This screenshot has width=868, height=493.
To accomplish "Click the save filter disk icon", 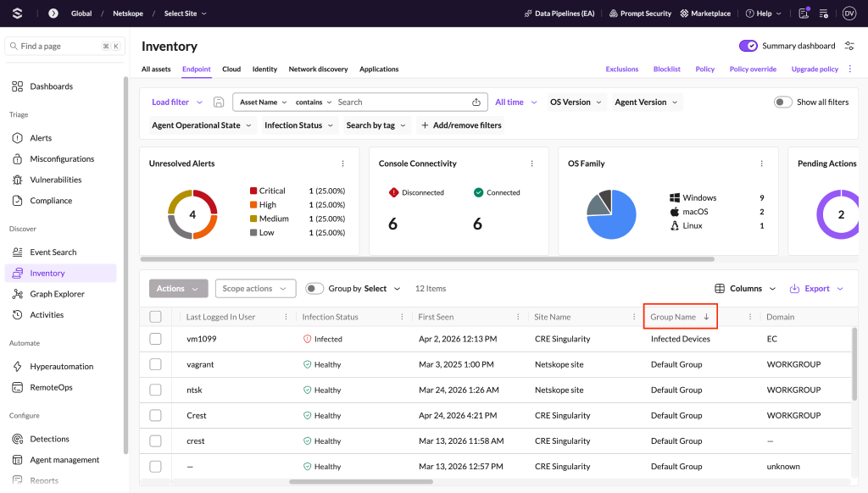I will pyautogui.click(x=219, y=102).
